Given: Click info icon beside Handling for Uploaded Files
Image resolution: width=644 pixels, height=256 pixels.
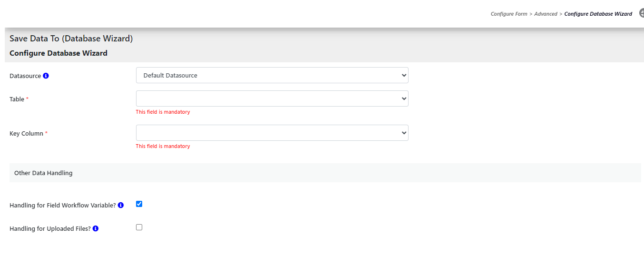Looking at the screenshot, I should (96, 228).
